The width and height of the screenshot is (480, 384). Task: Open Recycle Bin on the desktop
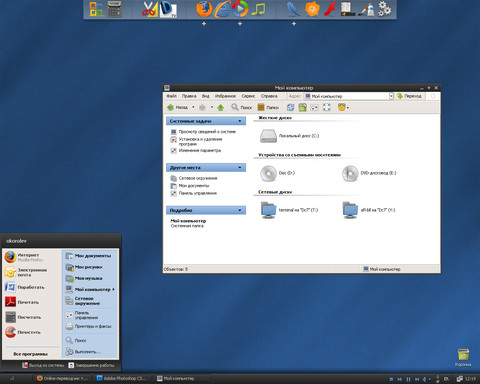click(463, 357)
